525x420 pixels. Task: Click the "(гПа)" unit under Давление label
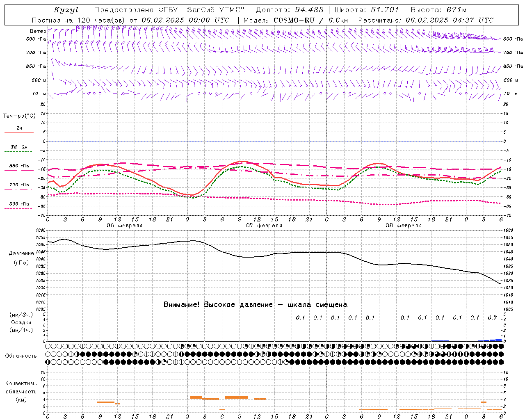[x=21, y=262]
